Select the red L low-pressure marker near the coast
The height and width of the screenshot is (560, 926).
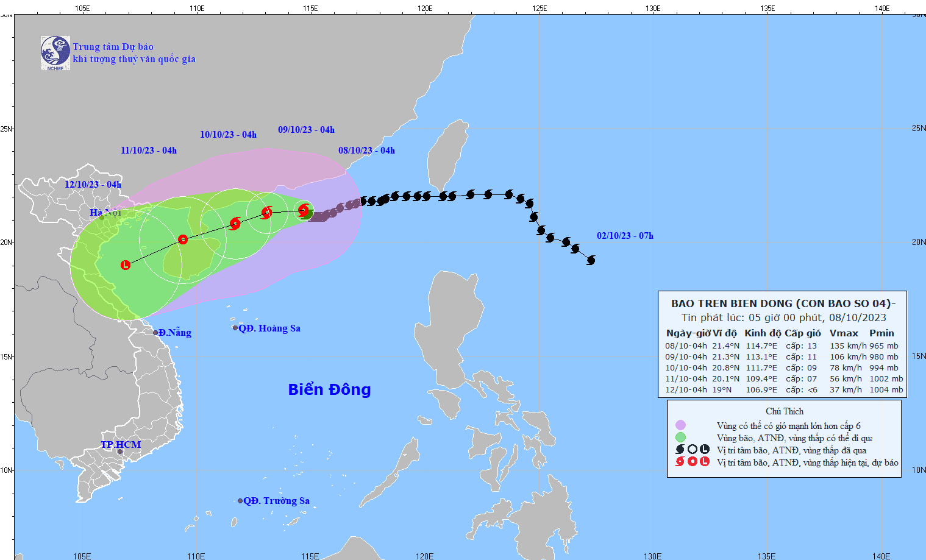pyautogui.click(x=126, y=265)
